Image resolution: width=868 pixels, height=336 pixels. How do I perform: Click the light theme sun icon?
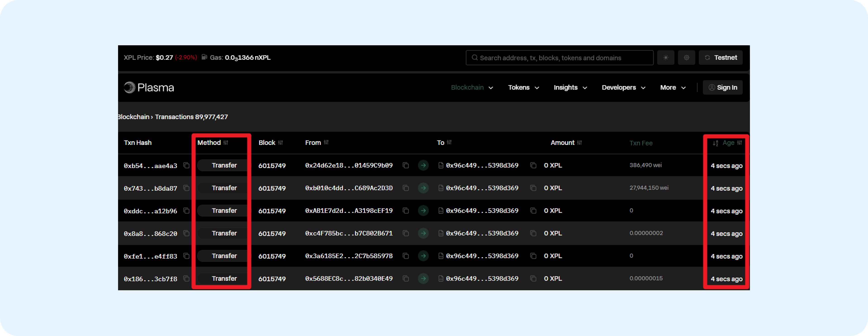tap(666, 58)
